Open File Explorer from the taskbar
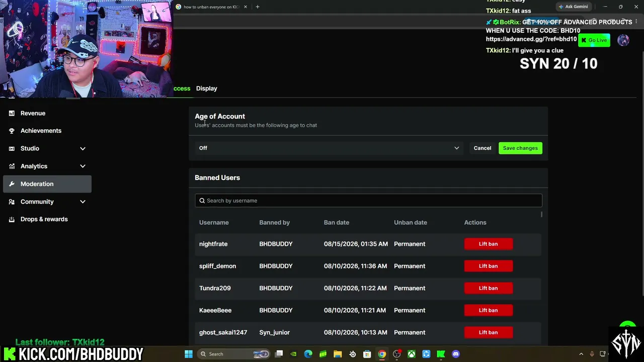Screen dimensions: 644x362 pos(338,354)
